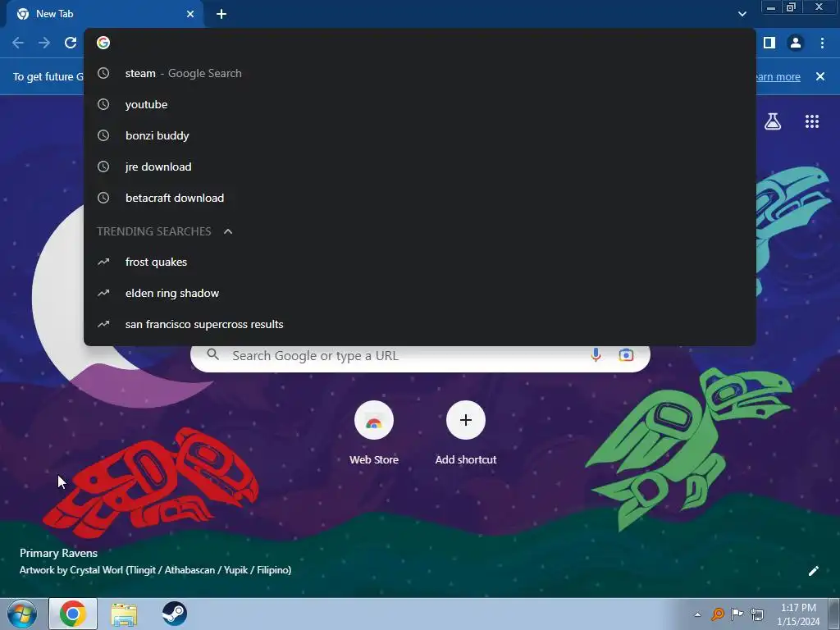Show hidden system tray icons

[697, 614]
